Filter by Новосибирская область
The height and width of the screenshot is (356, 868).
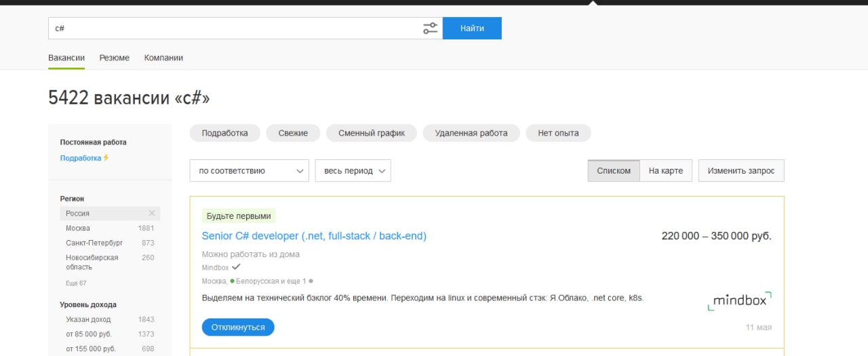(92, 262)
